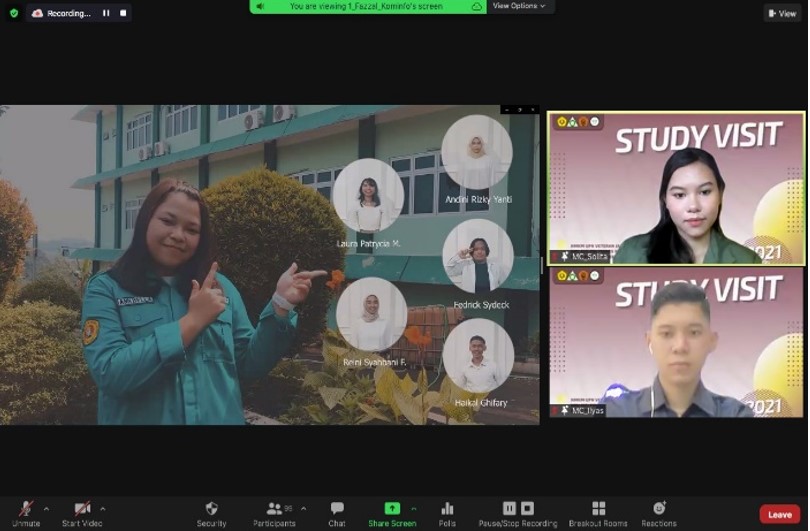Open Breakout Rooms
This screenshot has height=531, width=810.
pyautogui.click(x=598, y=514)
